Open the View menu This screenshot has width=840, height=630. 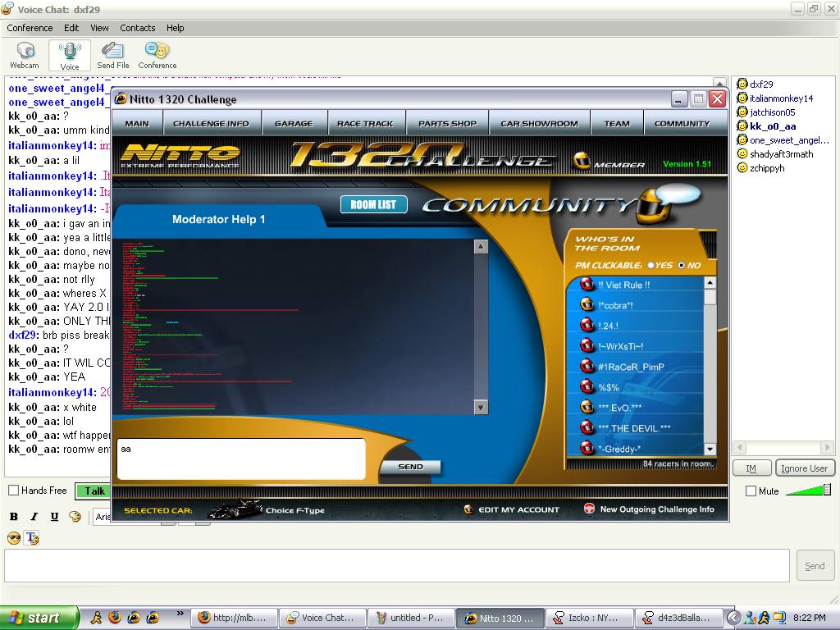[99, 28]
